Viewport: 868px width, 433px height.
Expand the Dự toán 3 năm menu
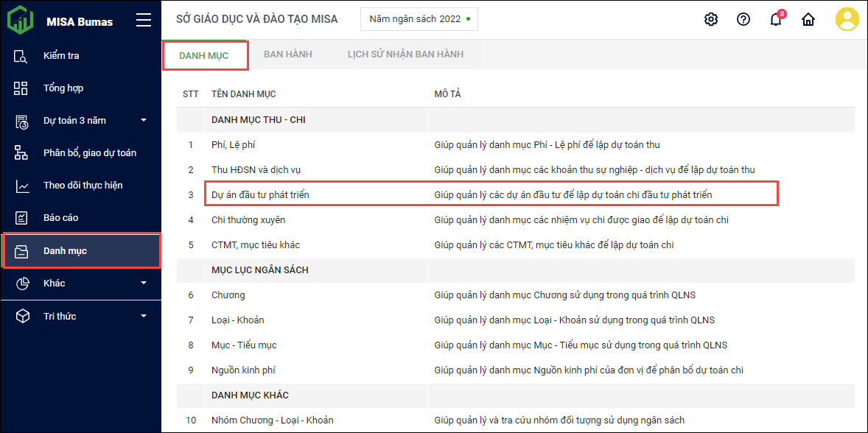point(144,121)
